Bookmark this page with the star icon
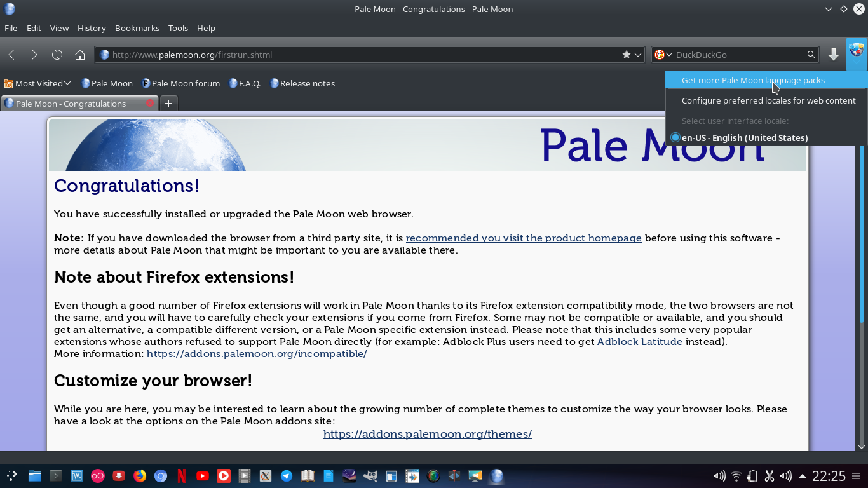Screen dimensions: 868x488 coord(625,55)
